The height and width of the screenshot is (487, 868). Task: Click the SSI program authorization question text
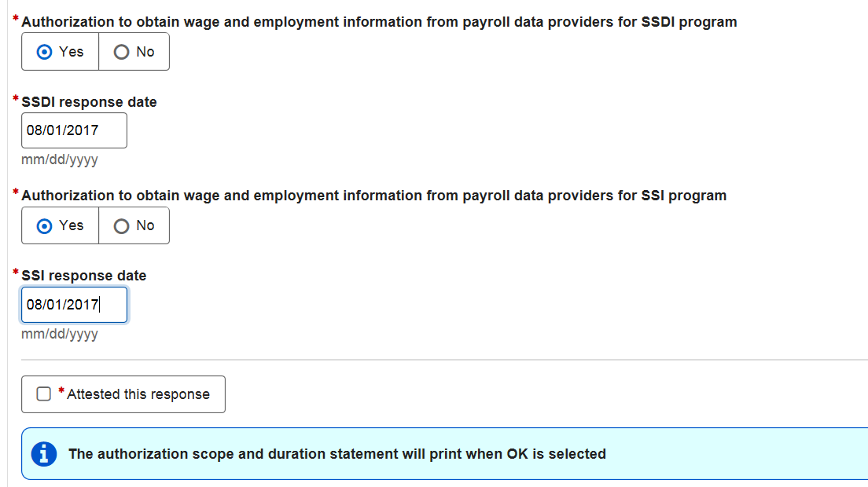tap(373, 196)
